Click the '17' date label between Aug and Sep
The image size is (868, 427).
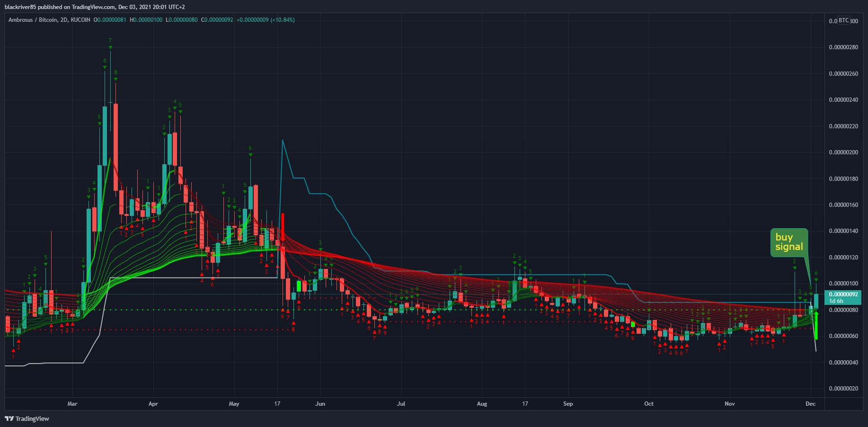(525, 404)
